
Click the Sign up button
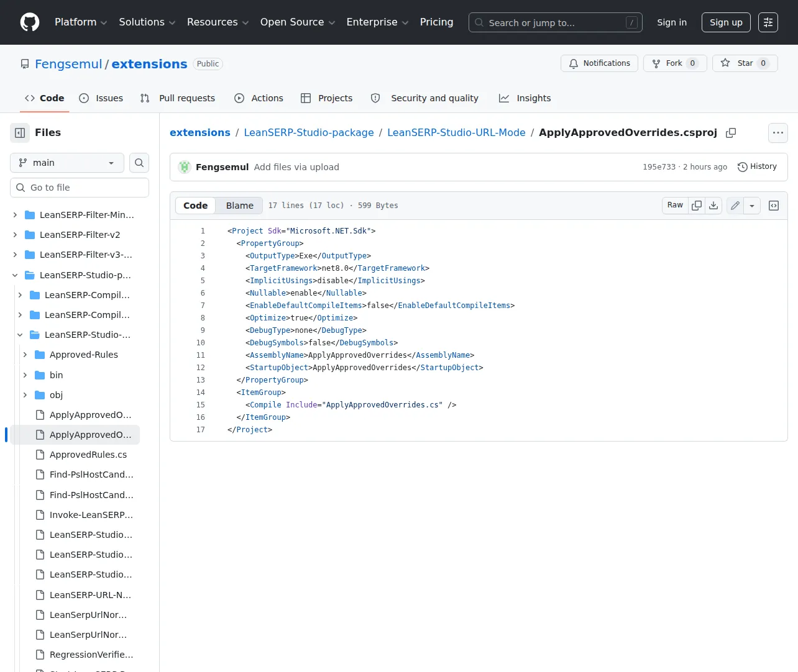[x=726, y=22]
